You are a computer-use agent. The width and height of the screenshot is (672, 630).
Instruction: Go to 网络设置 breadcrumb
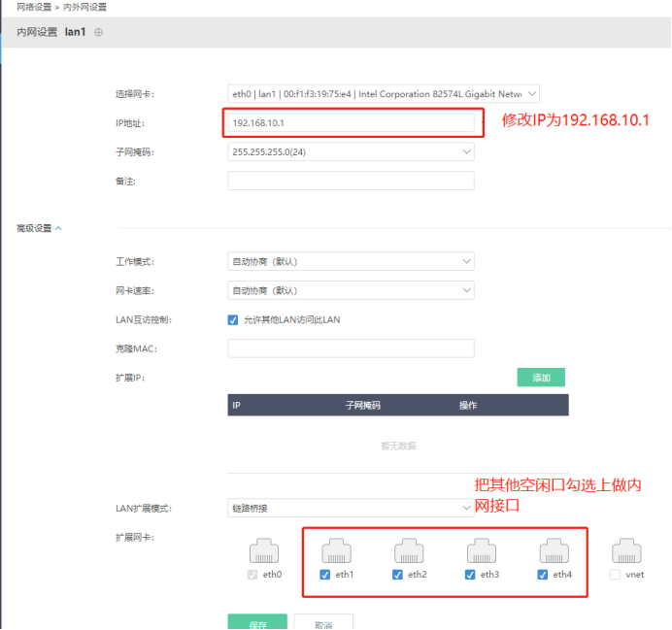click(34, 7)
